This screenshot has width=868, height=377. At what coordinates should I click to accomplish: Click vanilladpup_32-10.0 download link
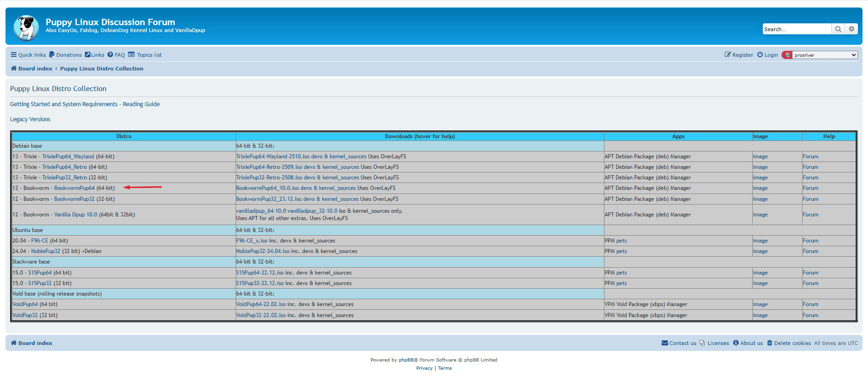313,211
